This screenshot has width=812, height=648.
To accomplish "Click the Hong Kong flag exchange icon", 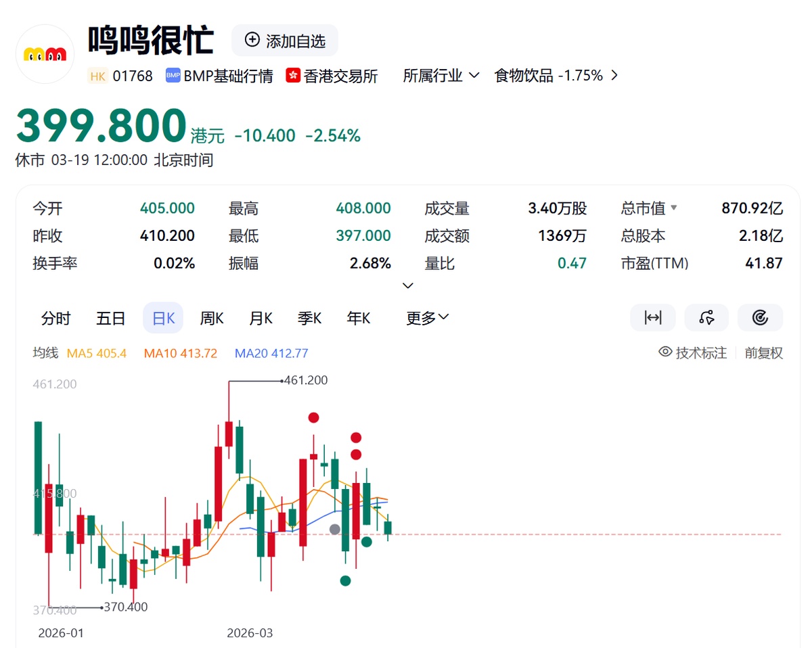I will click(x=293, y=76).
